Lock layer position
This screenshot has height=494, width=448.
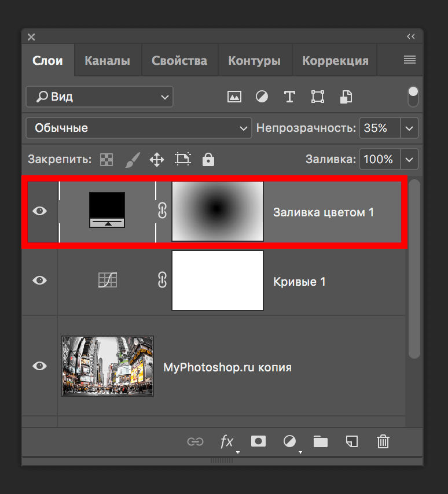pos(157,160)
